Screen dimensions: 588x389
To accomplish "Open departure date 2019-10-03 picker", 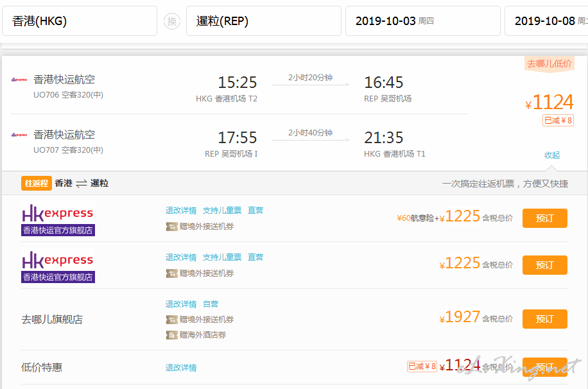I will 422,21.
